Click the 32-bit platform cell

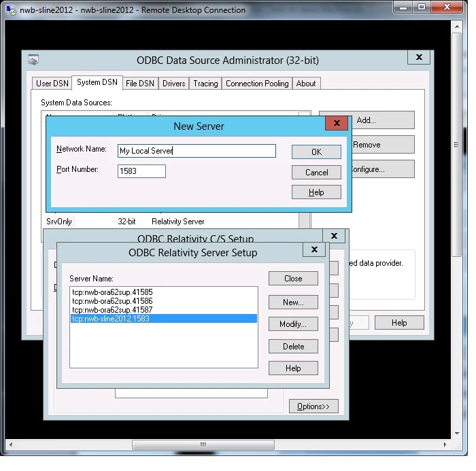point(126,222)
